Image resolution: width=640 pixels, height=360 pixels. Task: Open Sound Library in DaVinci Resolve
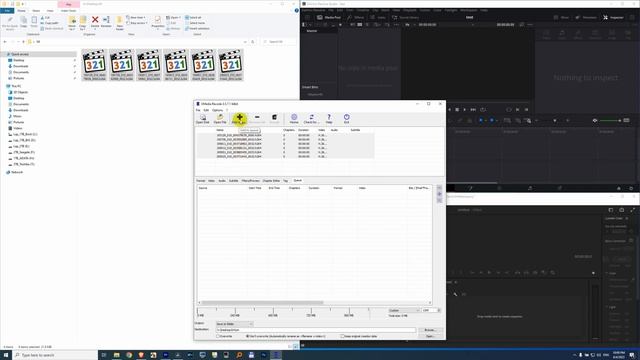pyautogui.click(x=405, y=18)
